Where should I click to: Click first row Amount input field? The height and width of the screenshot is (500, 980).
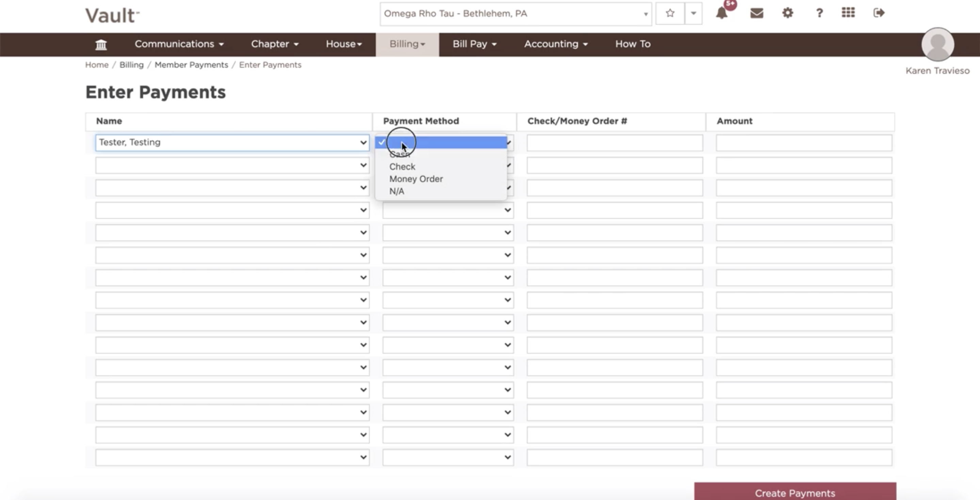[x=803, y=143]
